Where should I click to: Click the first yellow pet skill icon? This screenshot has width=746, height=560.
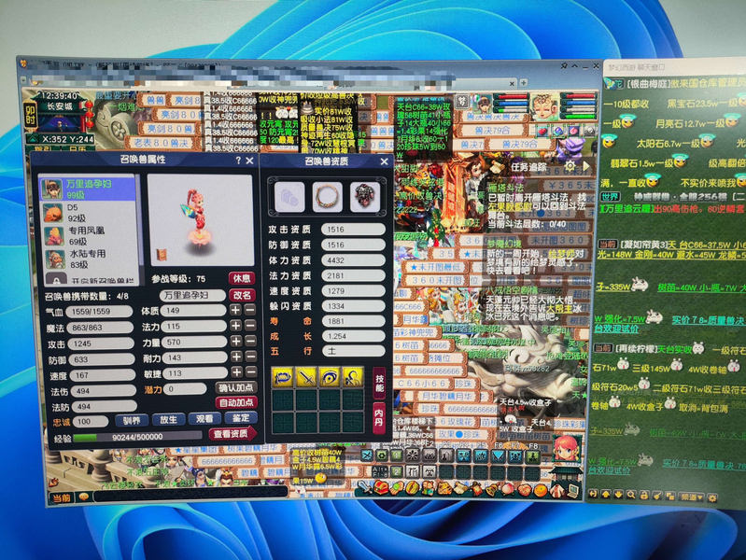(282, 377)
